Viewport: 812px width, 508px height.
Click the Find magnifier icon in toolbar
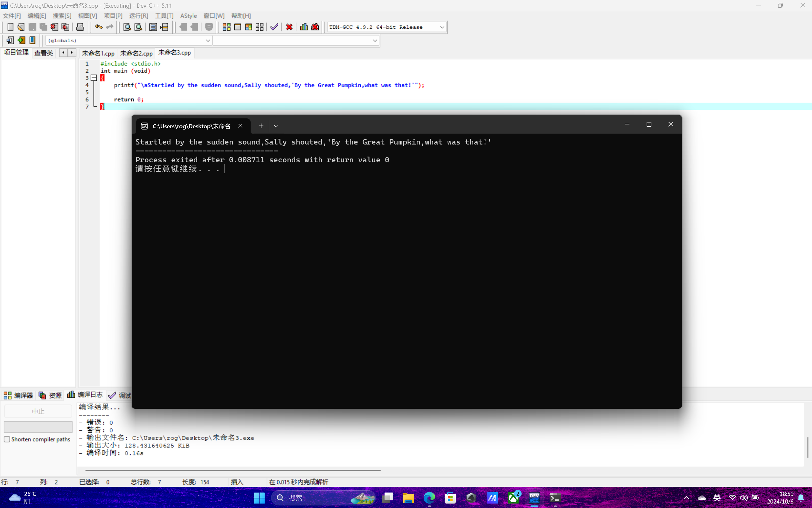(127, 27)
